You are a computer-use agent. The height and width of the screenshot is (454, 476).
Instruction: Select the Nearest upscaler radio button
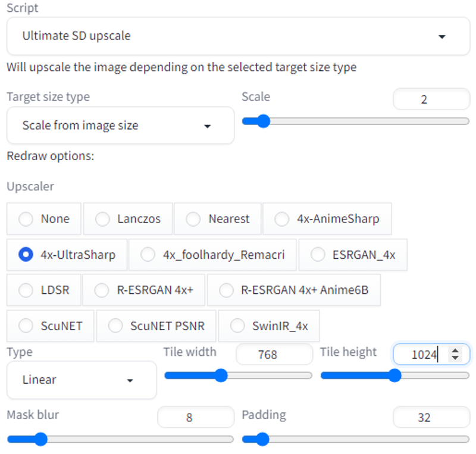(x=218, y=218)
